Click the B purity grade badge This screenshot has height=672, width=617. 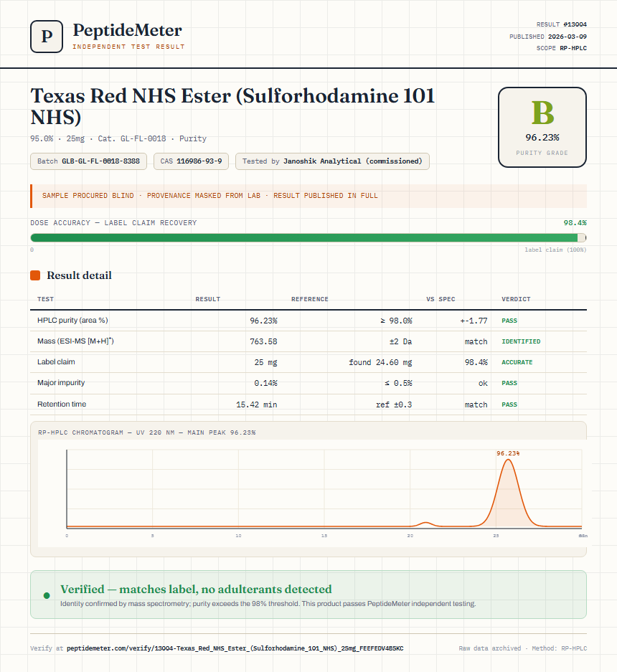542,127
